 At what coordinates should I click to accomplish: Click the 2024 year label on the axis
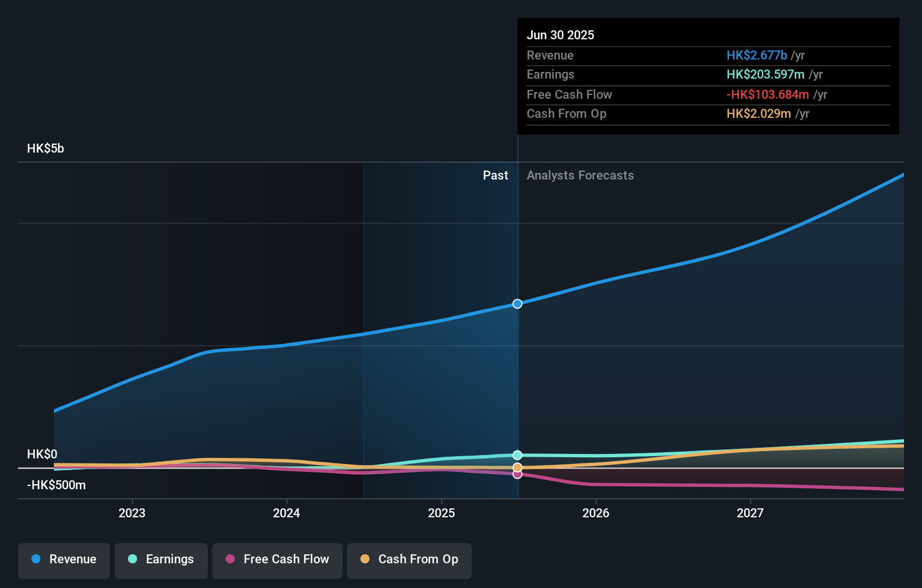pos(286,512)
